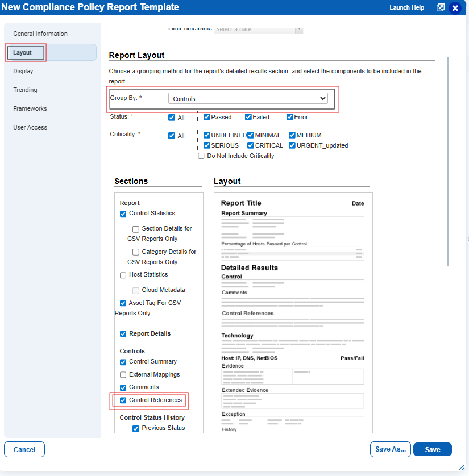Screen dimensions: 469x476
Task: Check Category Details for CSV Reports Only
Action: click(136, 252)
